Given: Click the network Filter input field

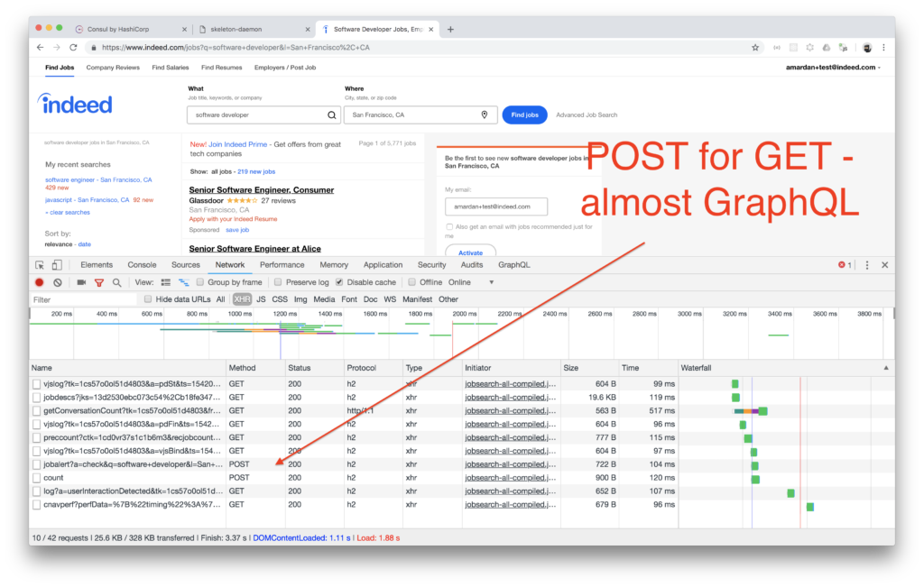Looking at the screenshot, I should pos(84,299).
